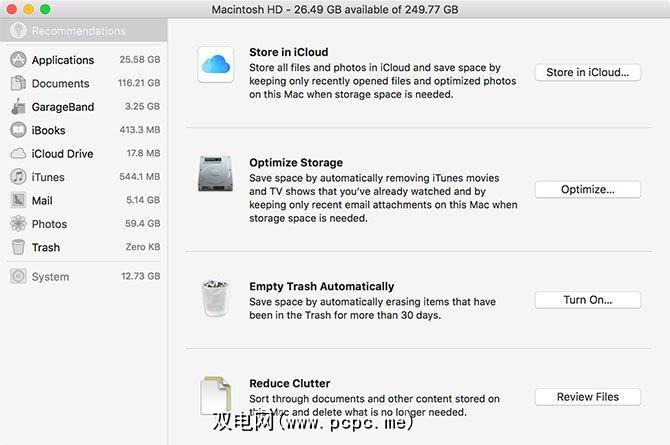Click the Optimize Storage heading
Viewport: 670px width, 445px height.
(296, 162)
